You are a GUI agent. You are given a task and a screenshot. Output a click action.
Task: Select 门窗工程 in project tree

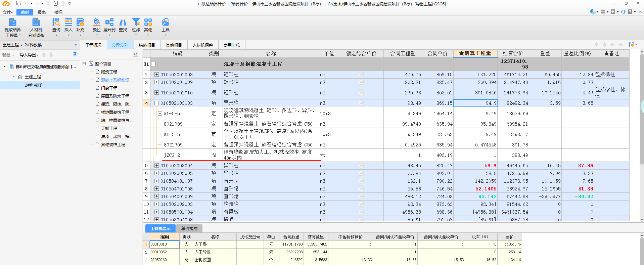coord(109,88)
